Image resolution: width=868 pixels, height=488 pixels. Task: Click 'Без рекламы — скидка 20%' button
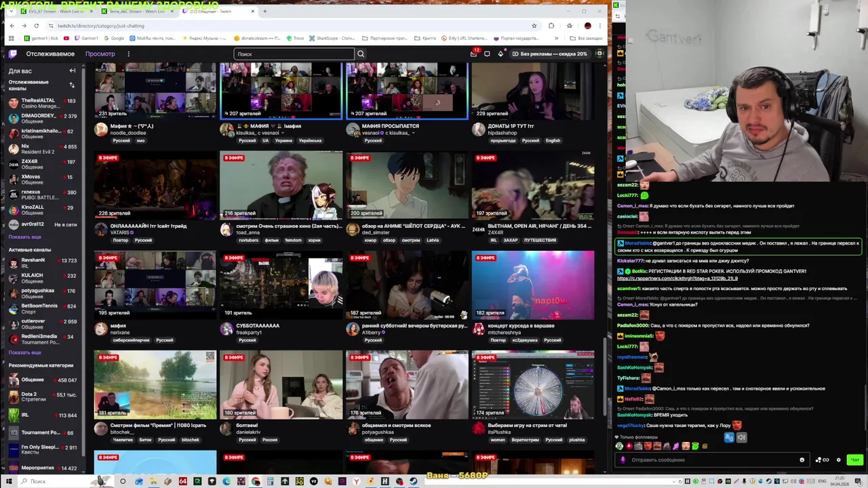[x=549, y=54]
